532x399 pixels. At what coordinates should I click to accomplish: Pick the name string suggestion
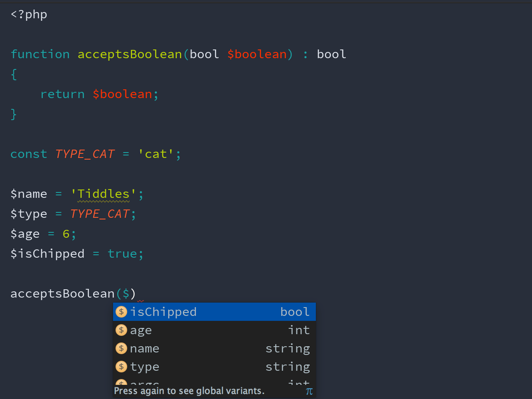click(214, 348)
